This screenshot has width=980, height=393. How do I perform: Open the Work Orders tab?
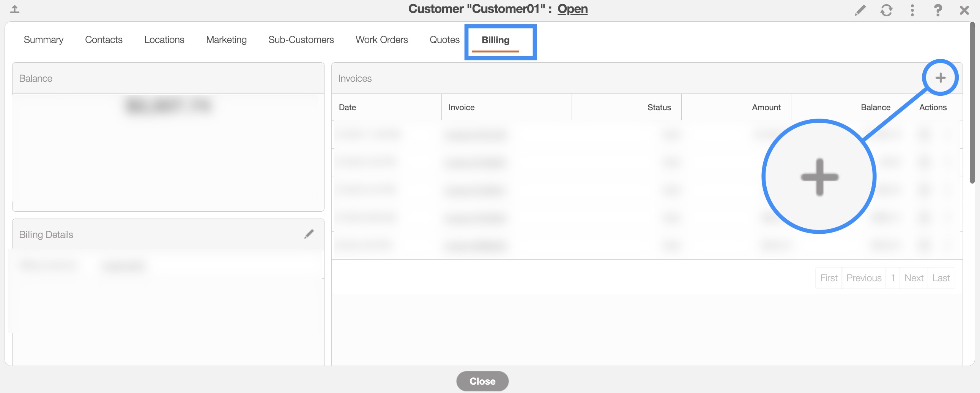(381, 40)
